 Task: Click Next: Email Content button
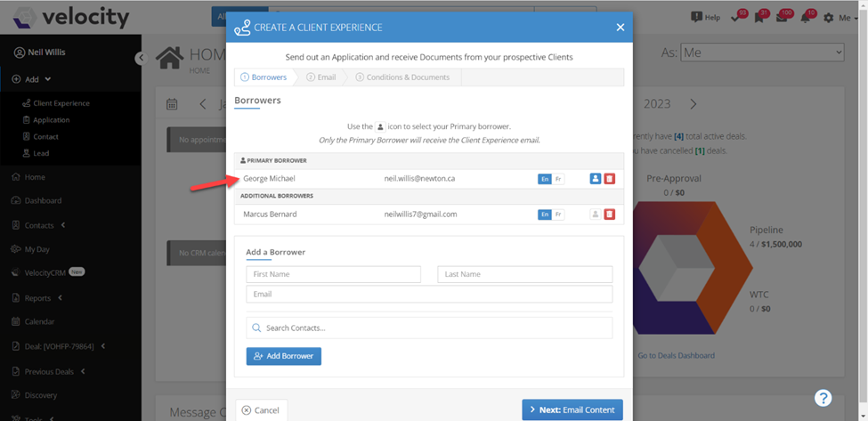572,410
